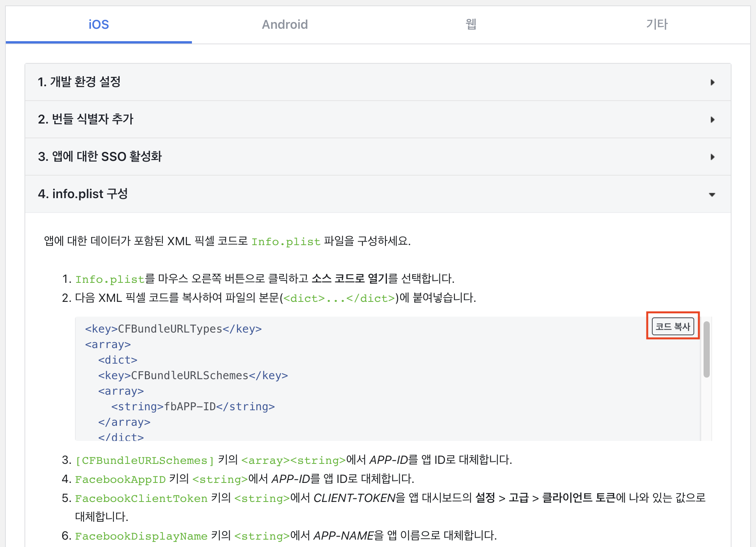Screen dimensions: 756x547
Task: Click the green FacebookAppID code text
Action: (120, 479)
